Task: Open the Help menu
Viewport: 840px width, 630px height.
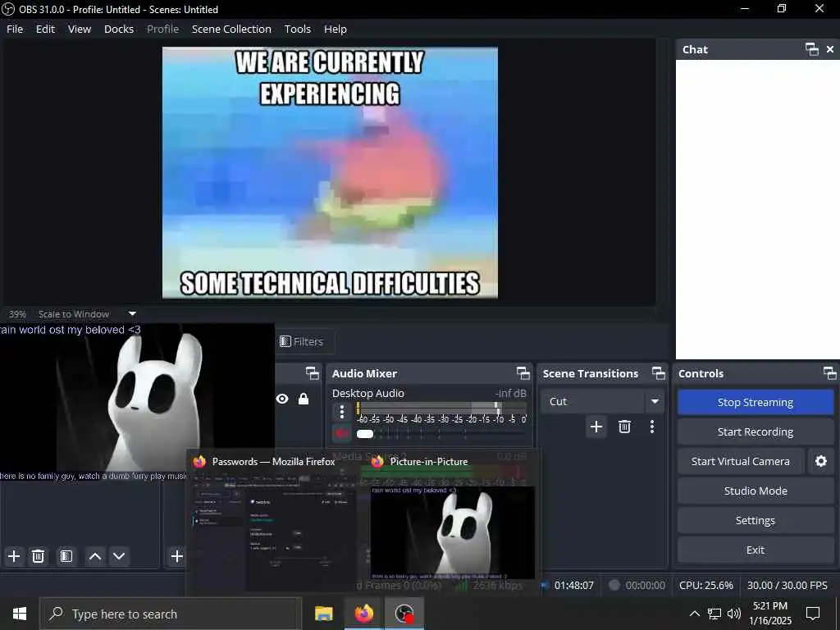Action: click(x=336, y=29)
